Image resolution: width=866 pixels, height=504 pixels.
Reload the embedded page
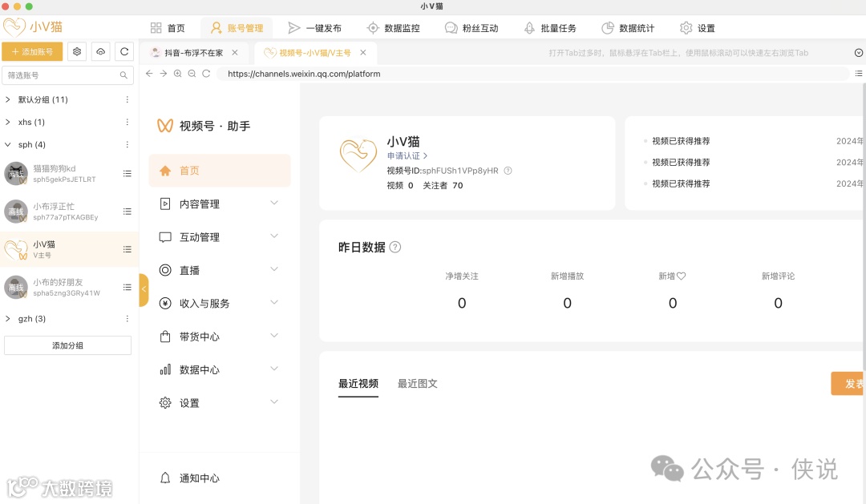point(206,74)
